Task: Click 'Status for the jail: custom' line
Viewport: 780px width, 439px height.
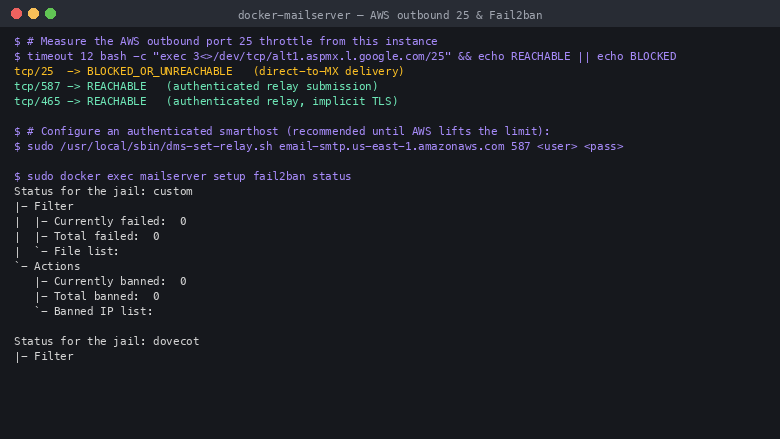Action: click(x=103, y=191)
